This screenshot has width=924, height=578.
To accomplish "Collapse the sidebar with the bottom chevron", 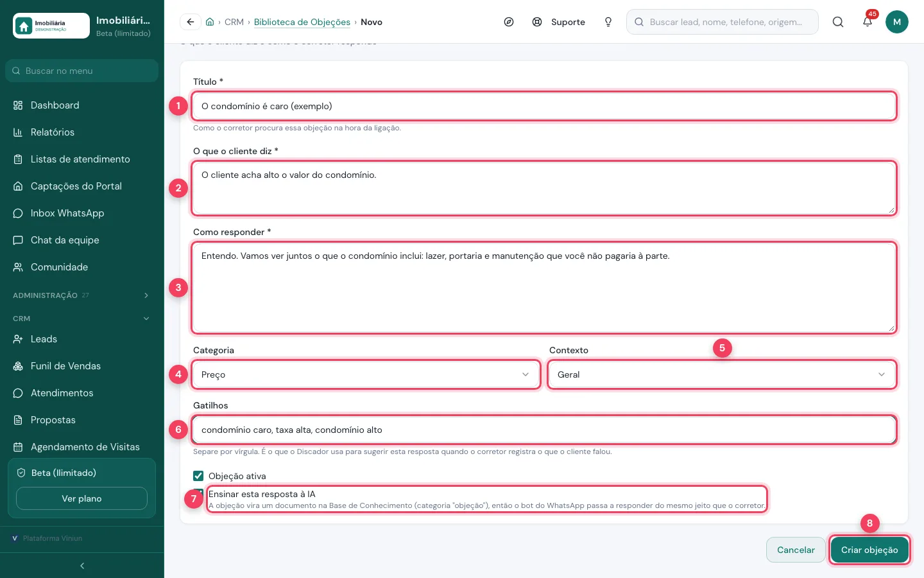I will [x=82, y=566].
